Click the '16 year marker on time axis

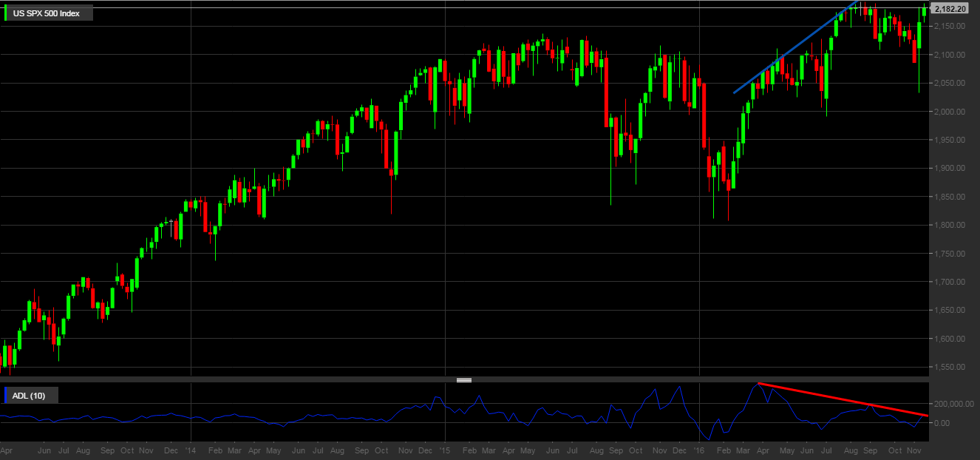click(700, 450)
